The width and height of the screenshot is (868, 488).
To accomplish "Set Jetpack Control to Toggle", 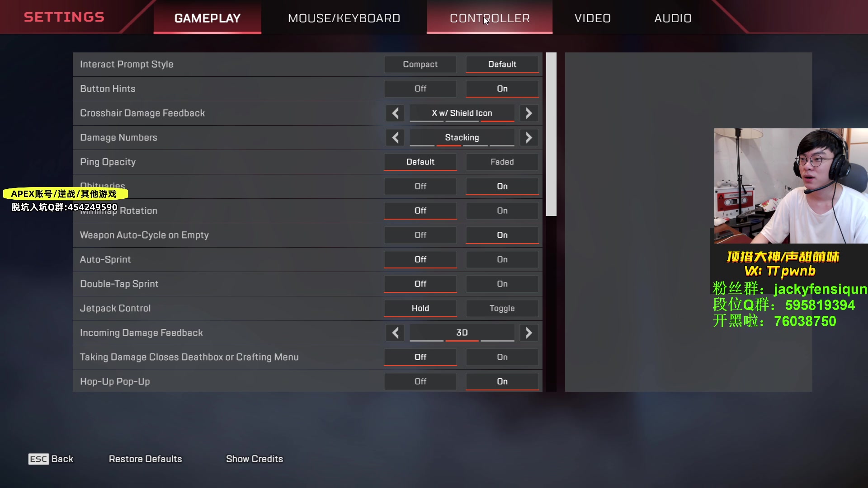I will 502,308.
